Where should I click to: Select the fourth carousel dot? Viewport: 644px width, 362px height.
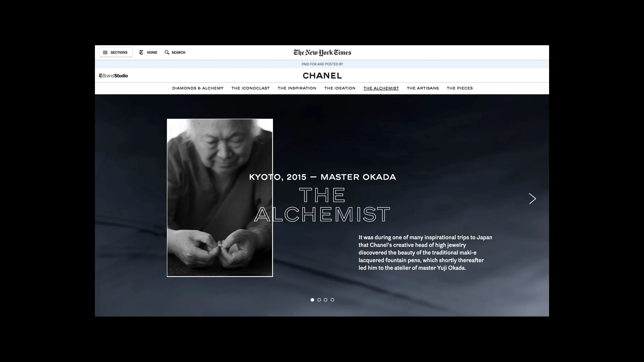(x=332, y=300)
